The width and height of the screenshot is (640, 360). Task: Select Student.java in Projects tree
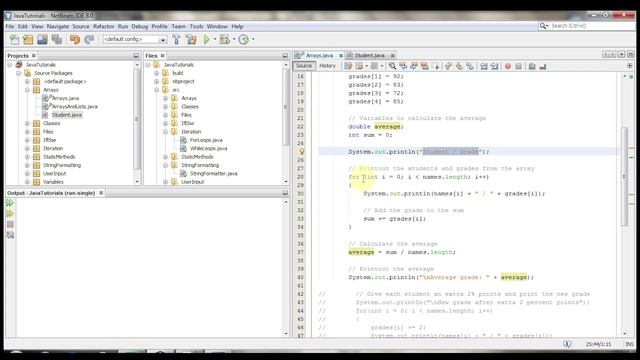(x=66, y=115)
